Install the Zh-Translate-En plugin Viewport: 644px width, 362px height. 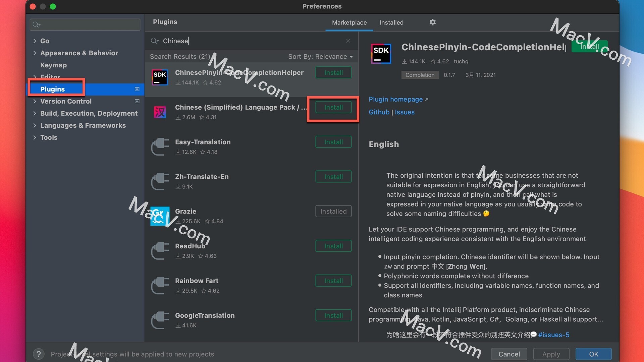point(333,177)
